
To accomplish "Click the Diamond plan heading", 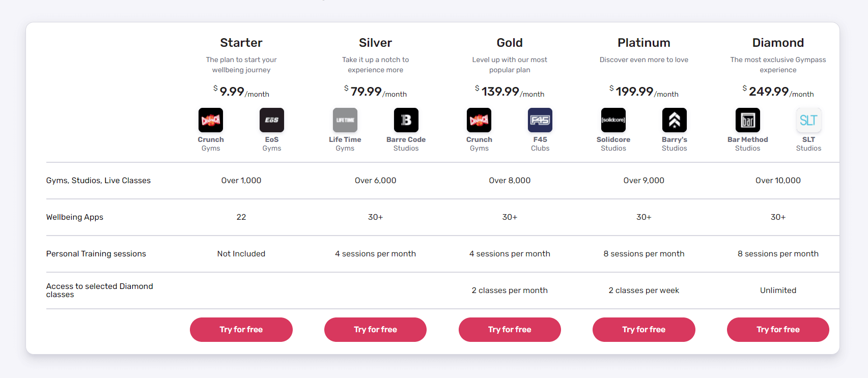I will [778, 43].
